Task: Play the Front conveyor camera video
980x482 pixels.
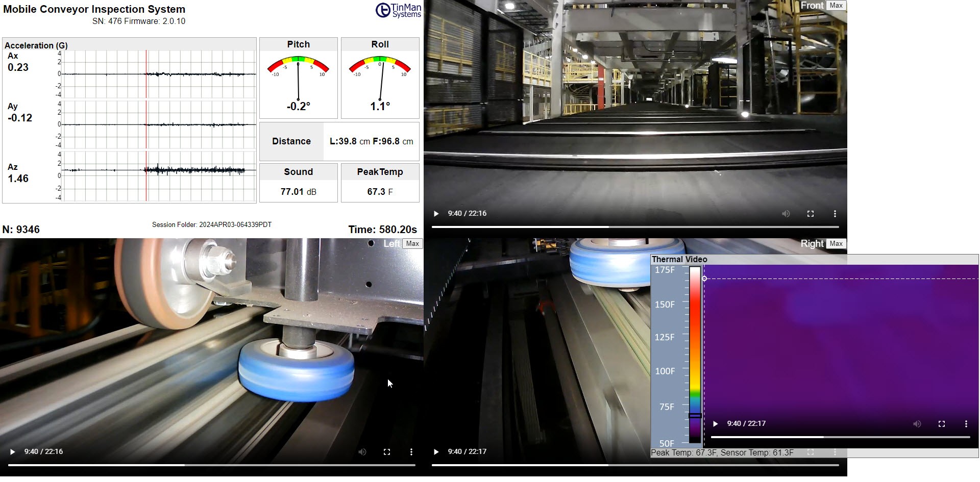Action: (x=436, y=214)
